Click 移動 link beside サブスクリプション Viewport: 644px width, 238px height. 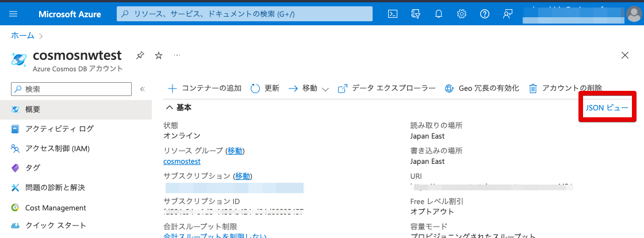[242, 176]
